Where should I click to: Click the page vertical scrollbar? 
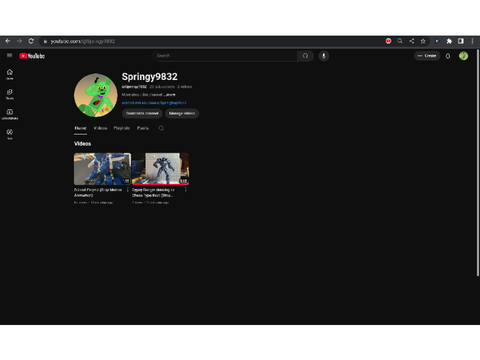pyautogui.click(x=478, y=163)
